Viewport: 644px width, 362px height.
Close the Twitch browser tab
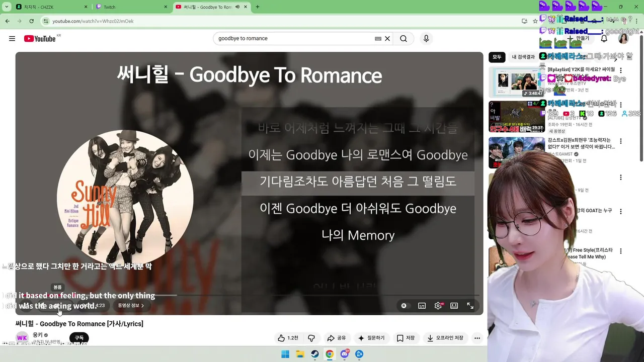pos(166,7)
